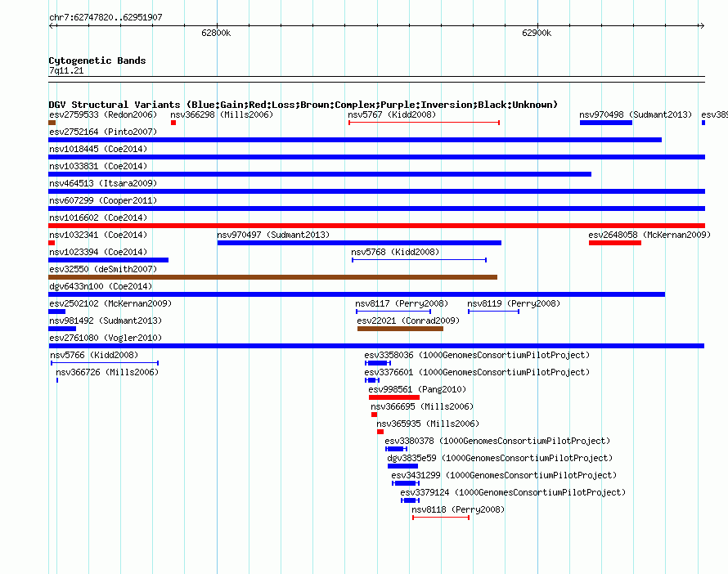Viewport: 728px width, 574px height.
Task: Click the nsv1033831 (Coe2014) label
Action: tap(98, 166)
